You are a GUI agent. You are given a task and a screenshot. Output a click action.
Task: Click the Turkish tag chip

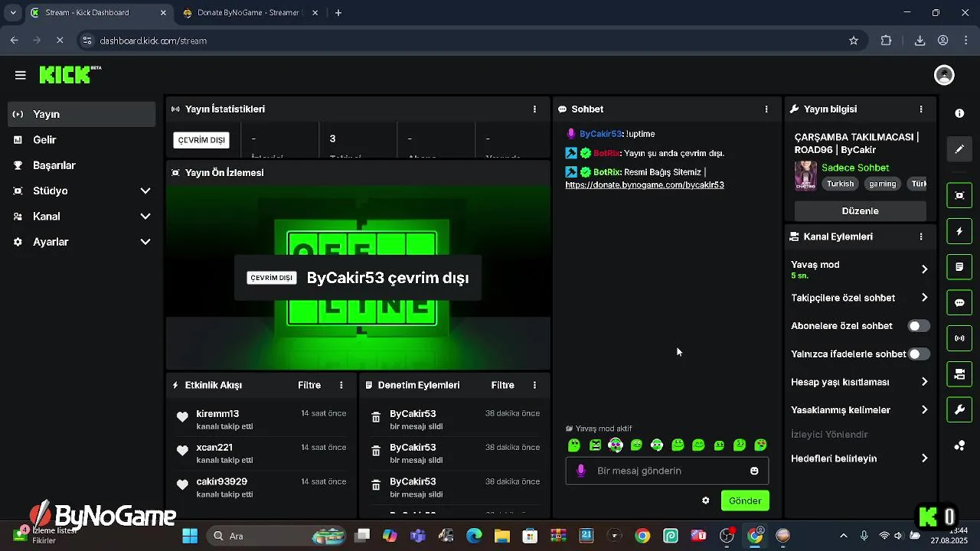tap(840, 184)
